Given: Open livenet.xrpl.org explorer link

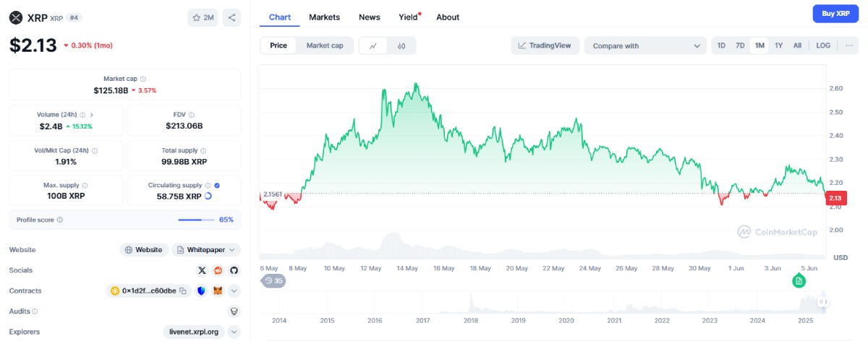Looking at the screenshot, I should [195, 332].
